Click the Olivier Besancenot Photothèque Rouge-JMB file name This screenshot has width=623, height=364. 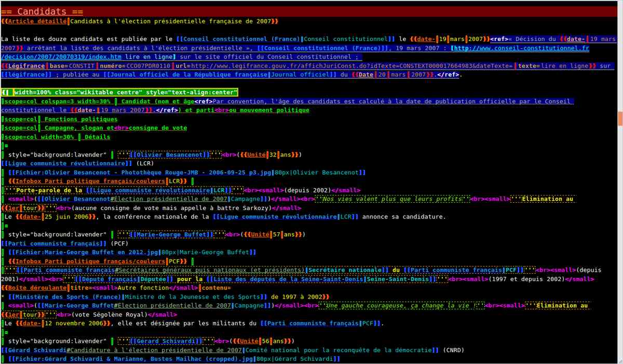click(x=140, y=172)
